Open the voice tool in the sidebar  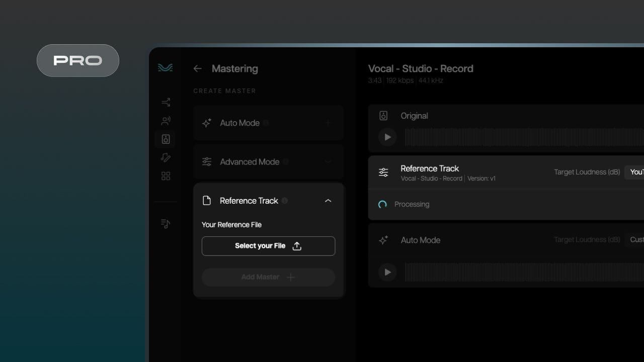[x=166, y=121]
